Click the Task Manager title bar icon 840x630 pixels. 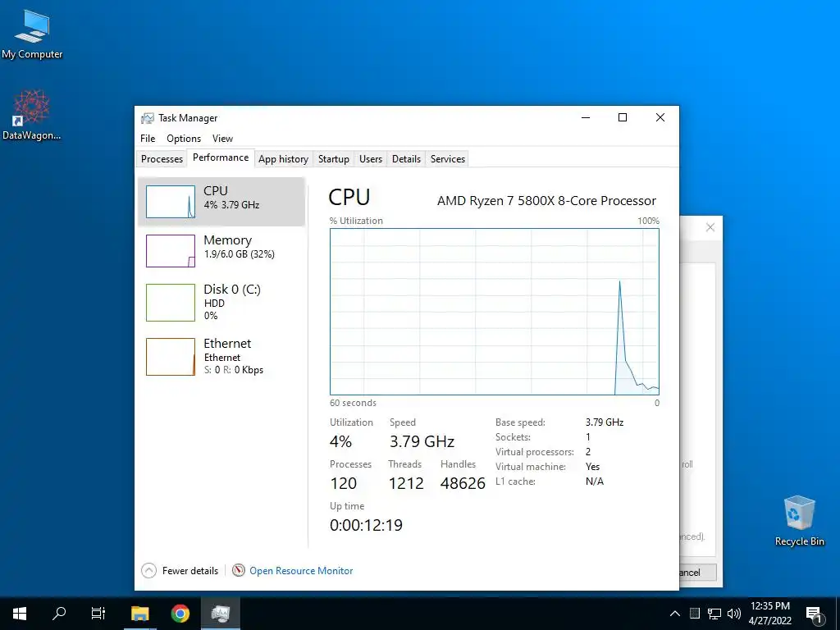tap(148, 118)
